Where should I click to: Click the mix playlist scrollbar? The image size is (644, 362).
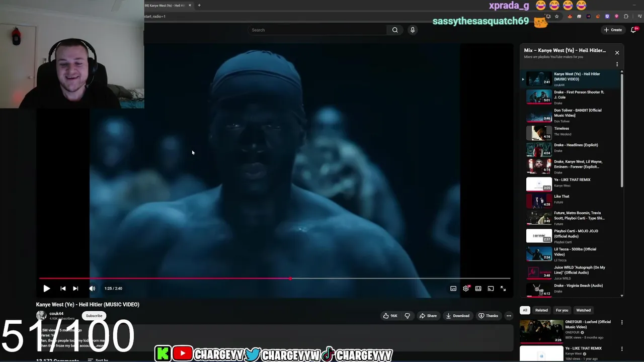click(622, 131)
